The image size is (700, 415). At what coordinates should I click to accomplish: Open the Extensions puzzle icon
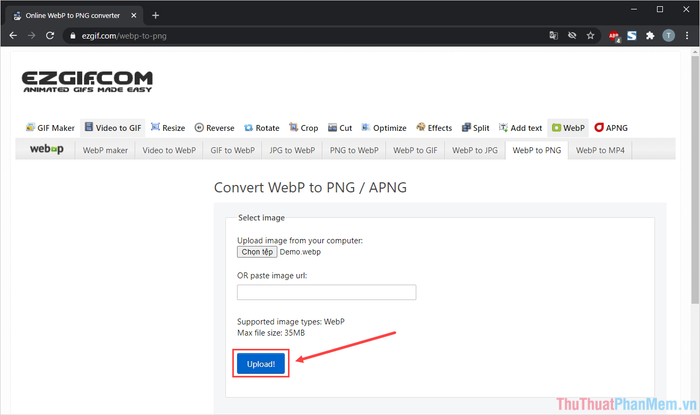tap(650, 35)
